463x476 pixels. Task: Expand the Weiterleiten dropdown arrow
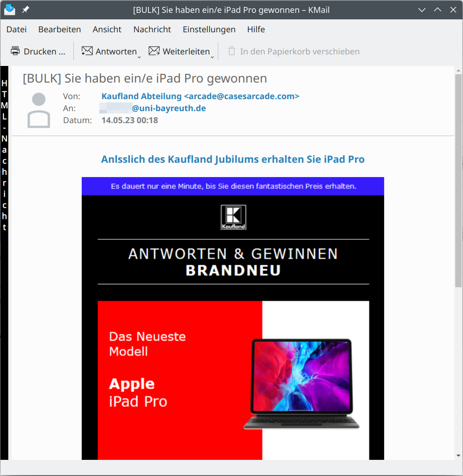click(x=212, y=56)
